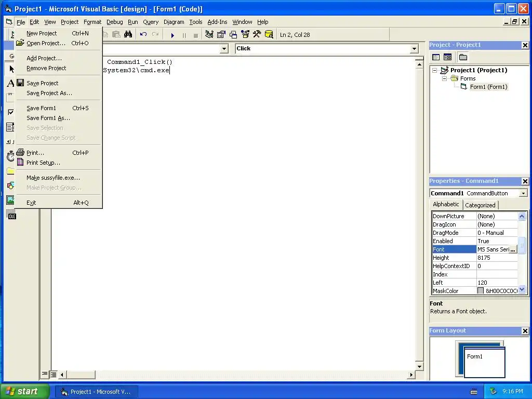Image resolution: width=532 pixels, height=399 pixels.
Task: Choose Save Project As... menu entry
Action: click(58, 93)
